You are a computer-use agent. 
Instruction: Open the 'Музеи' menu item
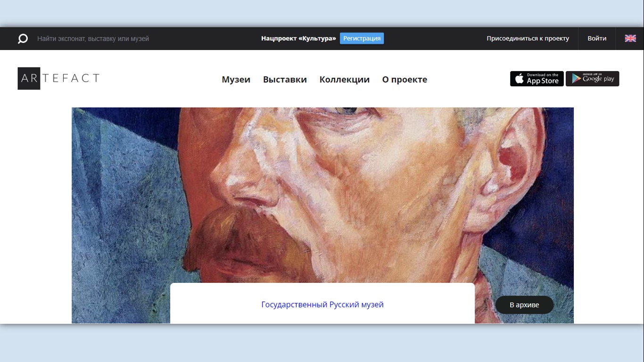[236, 80]
